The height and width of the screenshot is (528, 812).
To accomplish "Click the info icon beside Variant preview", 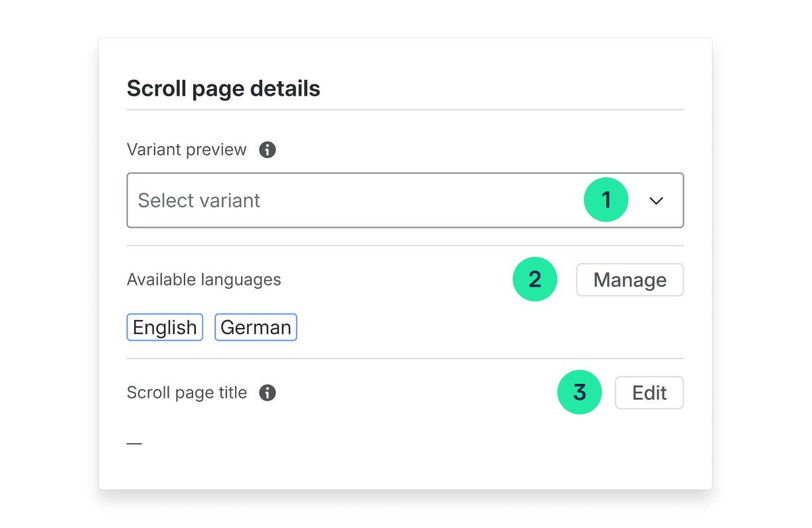I will 268,150.
